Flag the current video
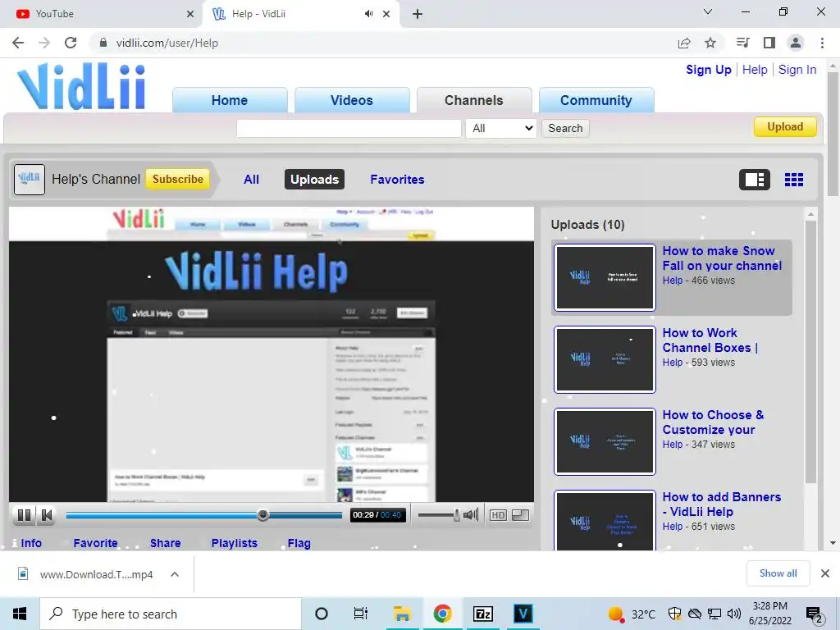 299,543
